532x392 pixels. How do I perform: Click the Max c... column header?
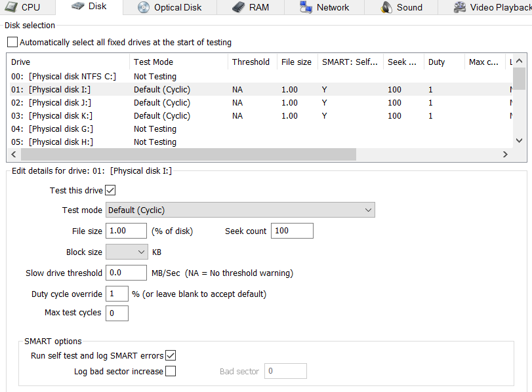[x=485, y=62]
